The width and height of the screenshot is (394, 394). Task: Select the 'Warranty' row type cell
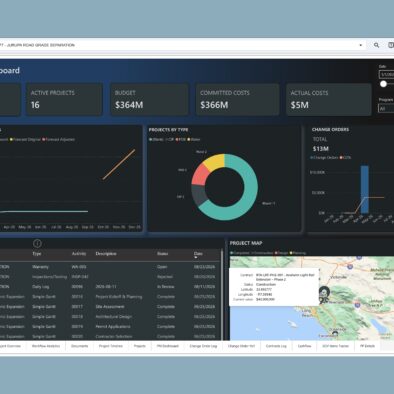(x=40, y=267)
